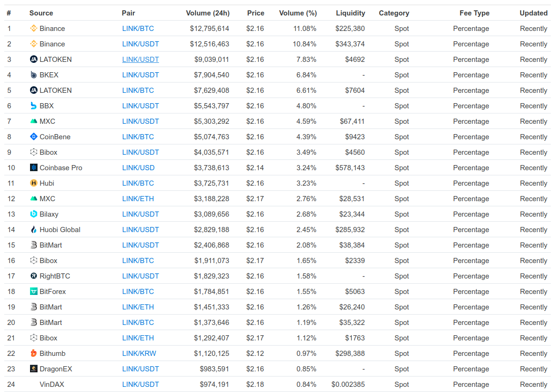Image resolution: width=556 pixels, height=392 pixels.
Task: Click the BBX exchange logo icon
Action: click(34, 106)
